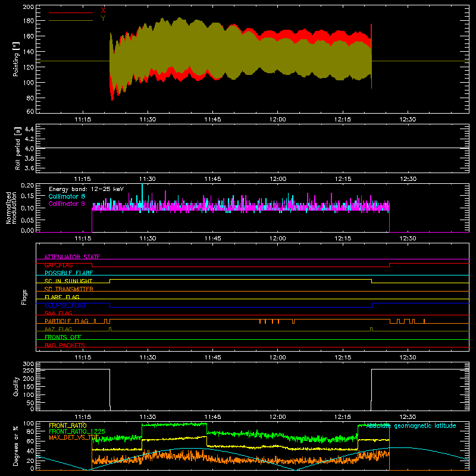Click the red X legend line sample
The width and height of the screenshot is (476, 476).
71,12
